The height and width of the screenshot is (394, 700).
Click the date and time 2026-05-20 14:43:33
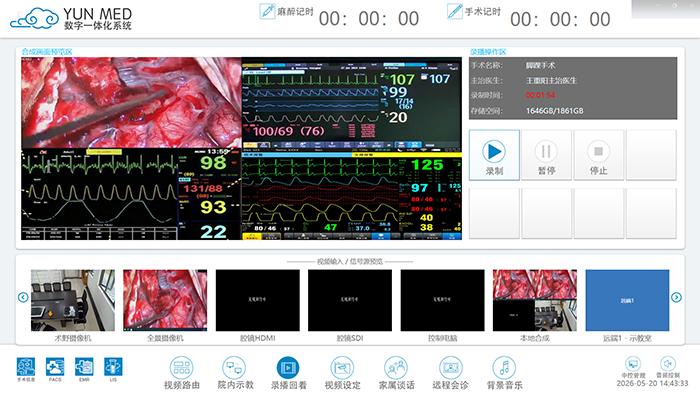pyautogui.click(x=652, y=383)
